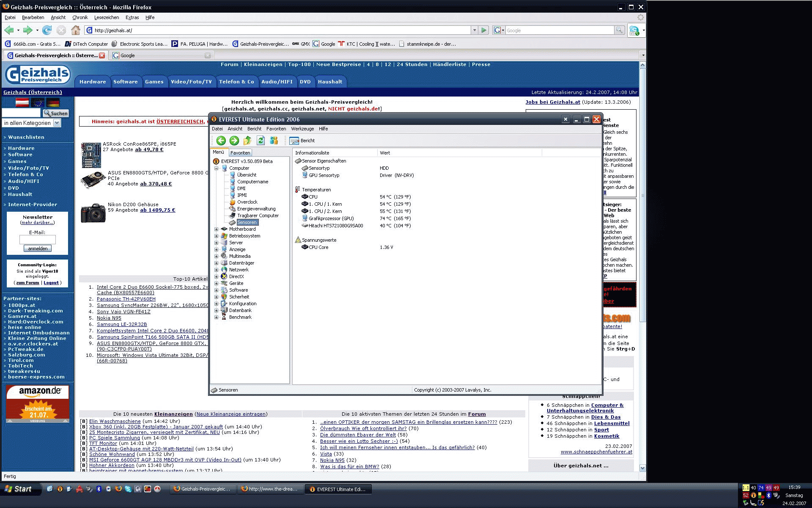812x508 pixels.
Task: Collapse Computer tree node
Action: tap(217, 168)
